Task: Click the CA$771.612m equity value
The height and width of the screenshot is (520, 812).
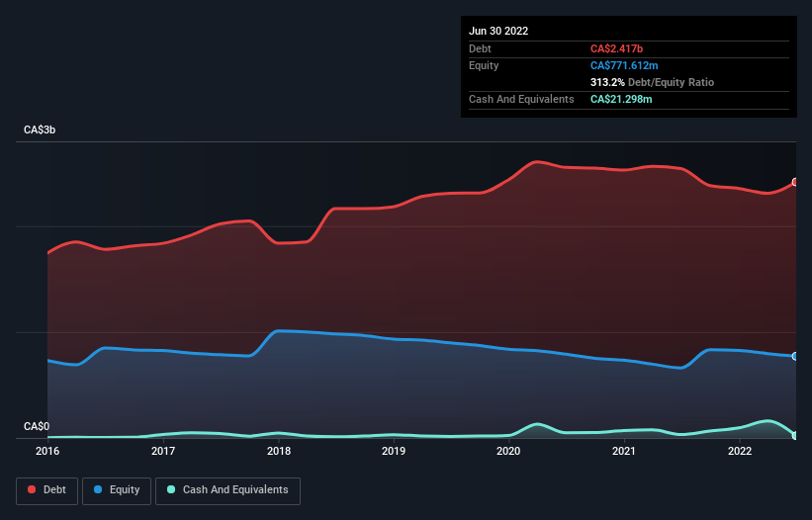Action: click(624, 65)
